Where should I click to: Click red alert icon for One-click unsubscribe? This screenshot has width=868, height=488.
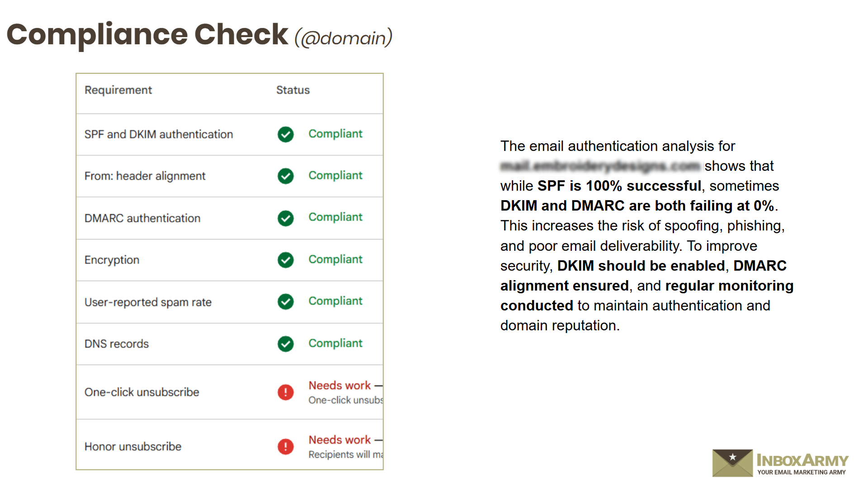tap(285, 392)
